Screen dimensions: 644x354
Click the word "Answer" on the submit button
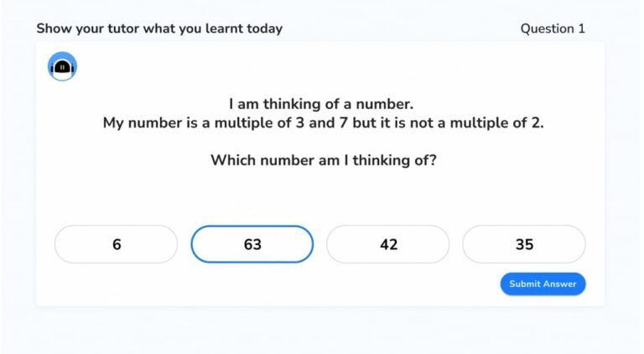(559, 284)
